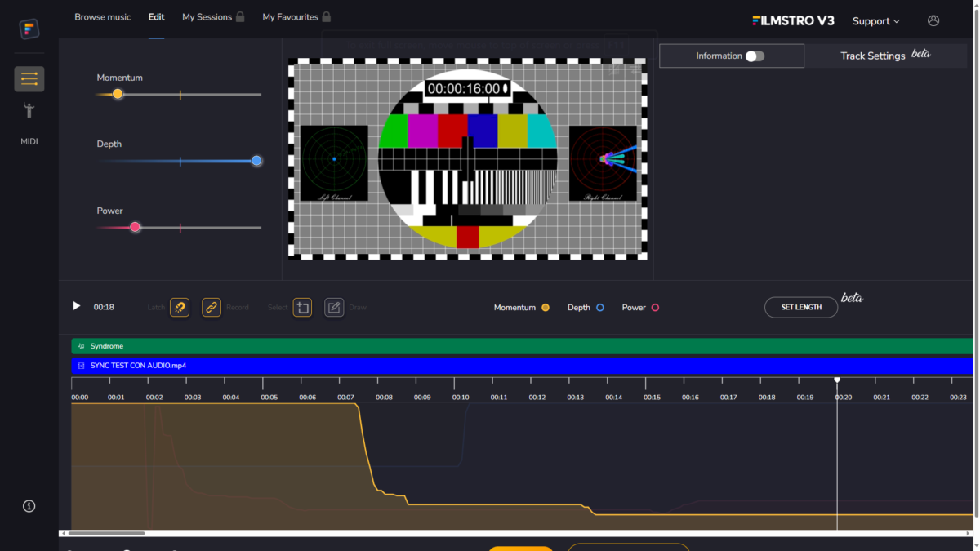
Task: Click the user account profile icon
Action: pyautogui.click(x=933, y=21)
